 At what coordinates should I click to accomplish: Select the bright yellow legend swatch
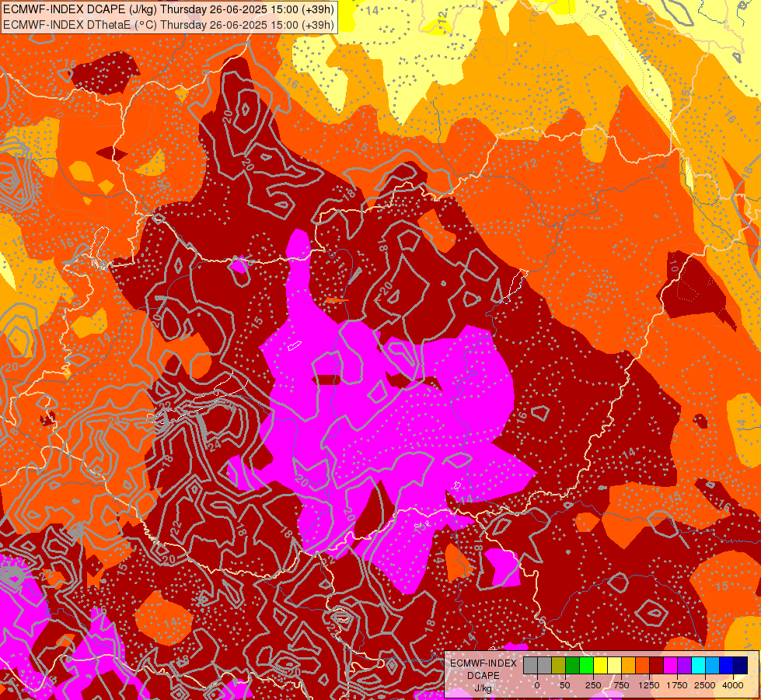600,665
